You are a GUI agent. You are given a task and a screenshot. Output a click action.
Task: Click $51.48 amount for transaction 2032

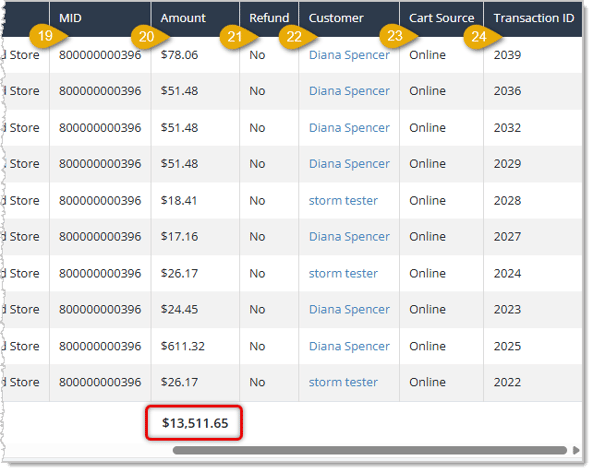tap(179, 128)
